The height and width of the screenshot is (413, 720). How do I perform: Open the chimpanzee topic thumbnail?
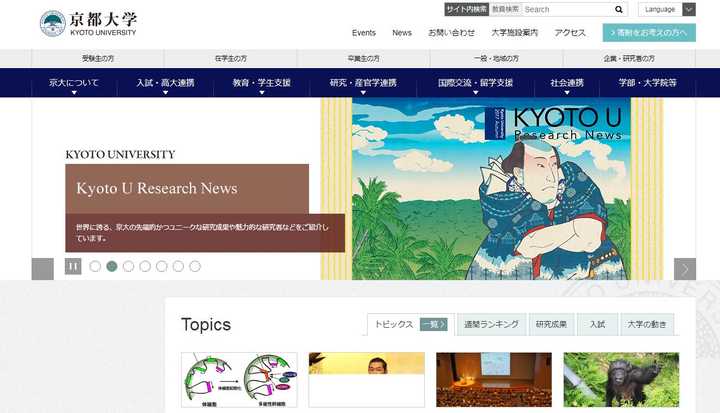click(621, 380)
